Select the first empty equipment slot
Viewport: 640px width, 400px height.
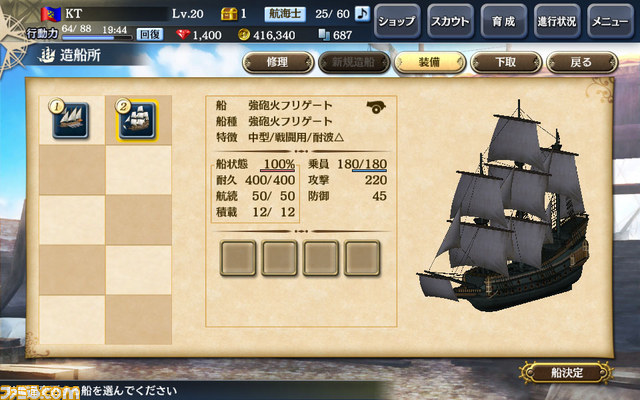pos(238,258)
